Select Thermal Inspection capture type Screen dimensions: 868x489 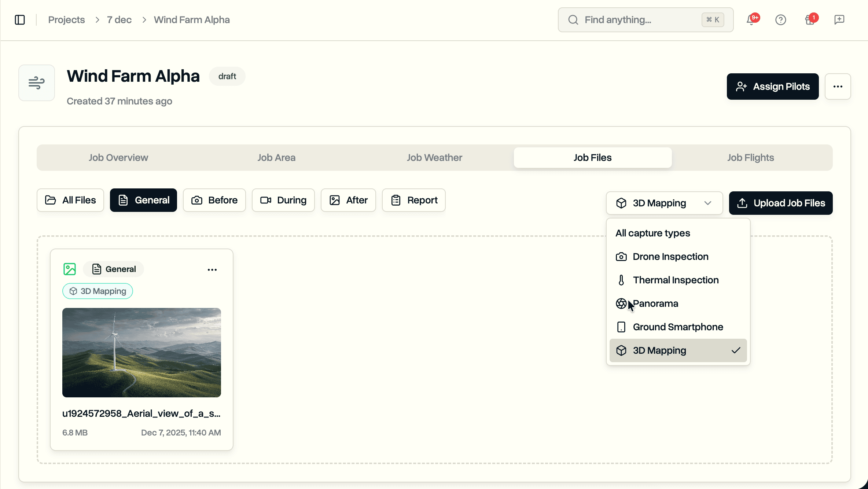(x=676, y=280)
